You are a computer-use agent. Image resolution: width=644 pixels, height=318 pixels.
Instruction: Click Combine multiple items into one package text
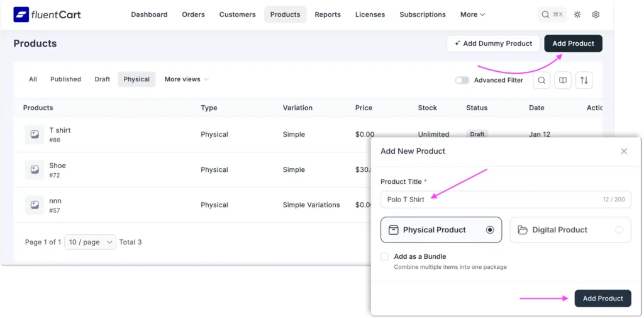(450, 267)
